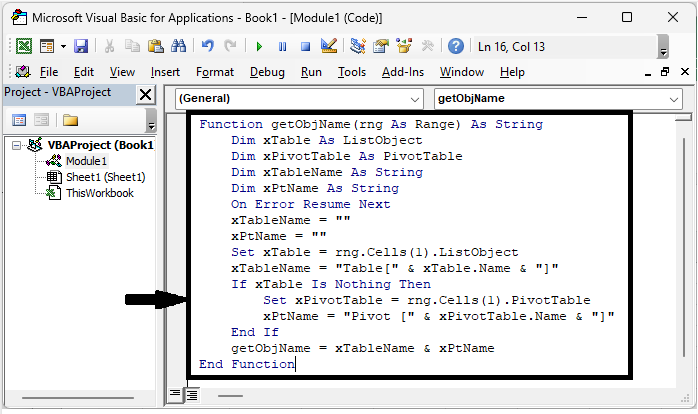Screen dimensions: 698x414
Task: Click the Insert UserForm toolbar icon
Action: click(47, 46)
